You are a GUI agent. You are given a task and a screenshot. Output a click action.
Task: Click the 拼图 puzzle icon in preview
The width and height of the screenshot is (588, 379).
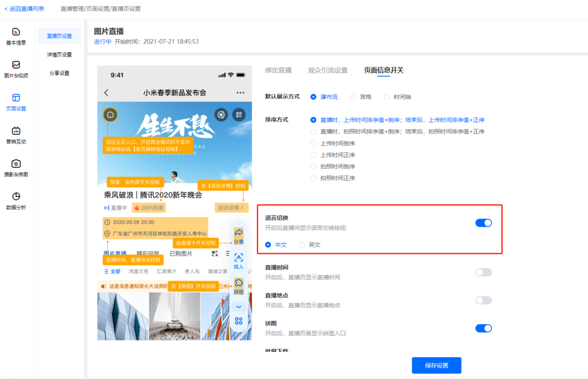tap(238, 285)
